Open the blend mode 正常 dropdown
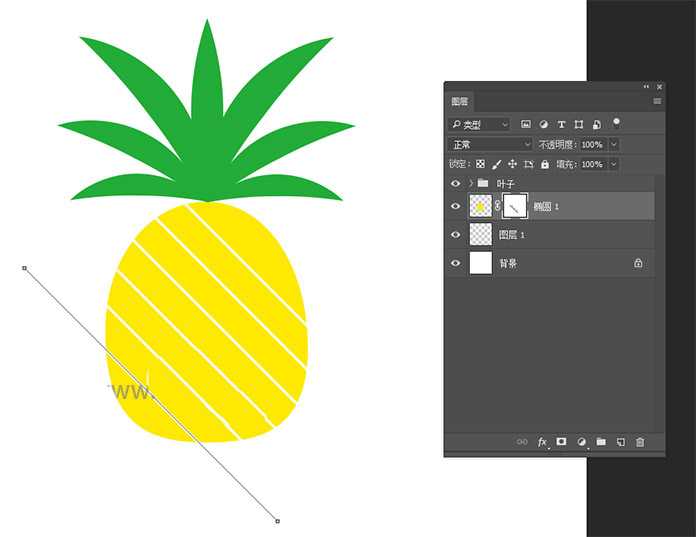The height and width of the screenshot is (537, 696). pos(492,145)
